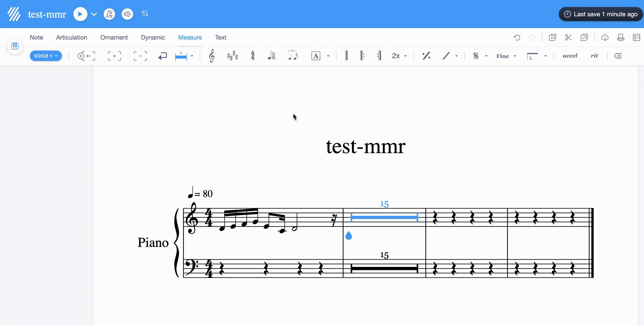The image size is (644, 326).
Task: Toggle a line break on the measure
Action: [163, 56]
